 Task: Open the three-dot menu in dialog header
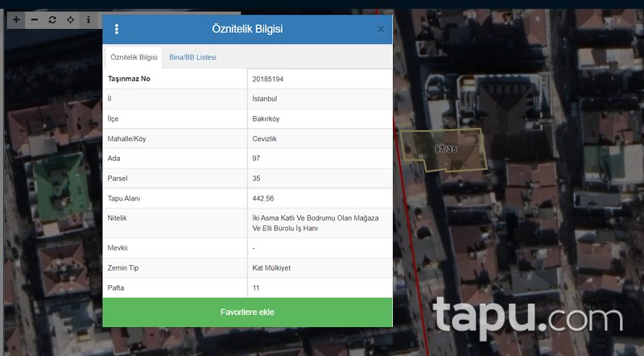point(117,29)
